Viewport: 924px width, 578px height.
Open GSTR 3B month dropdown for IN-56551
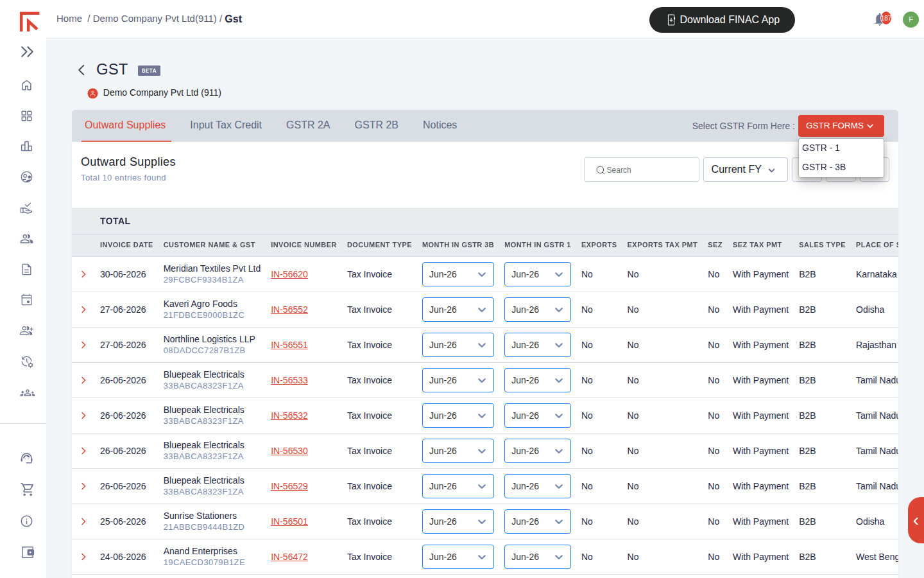click(458, 345)
